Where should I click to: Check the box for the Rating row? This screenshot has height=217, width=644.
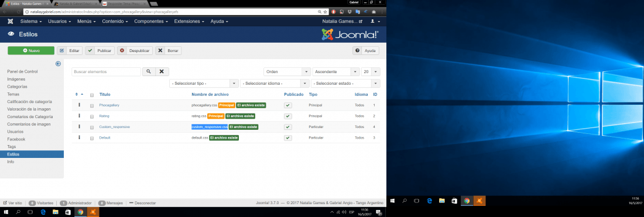point(92,116)
